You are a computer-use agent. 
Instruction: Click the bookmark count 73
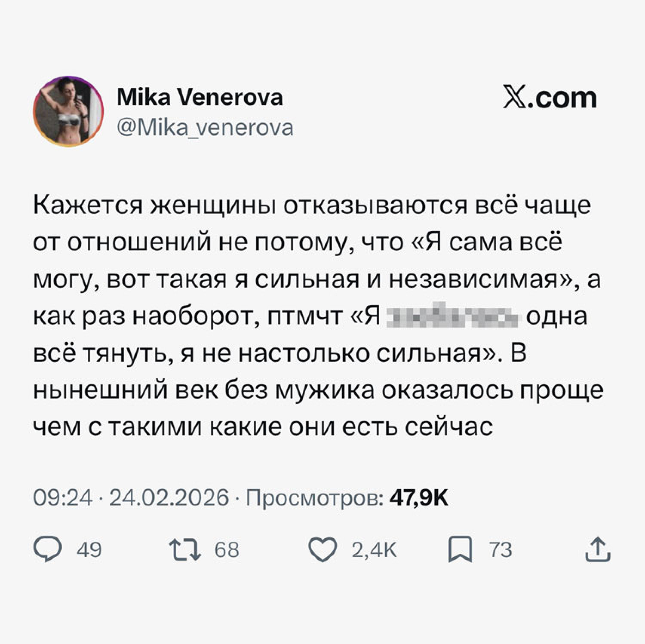click(x=501, y=550)
